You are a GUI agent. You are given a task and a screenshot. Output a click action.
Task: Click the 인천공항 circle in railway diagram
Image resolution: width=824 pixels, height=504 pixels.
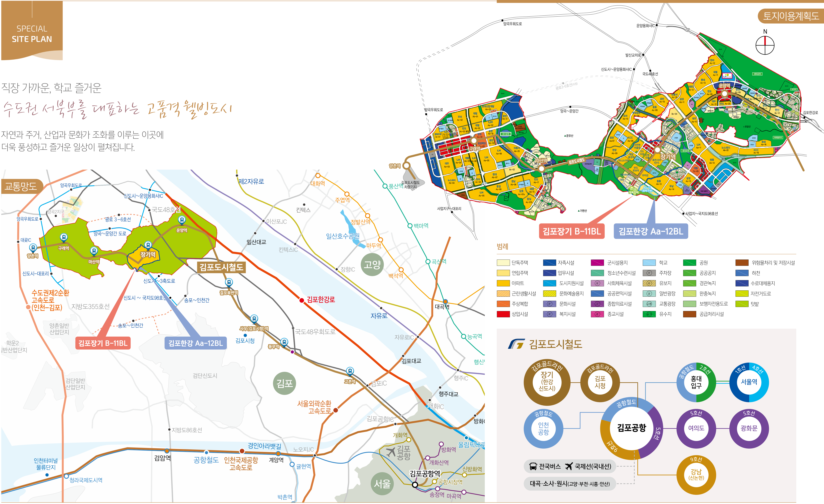pos(543,428)
